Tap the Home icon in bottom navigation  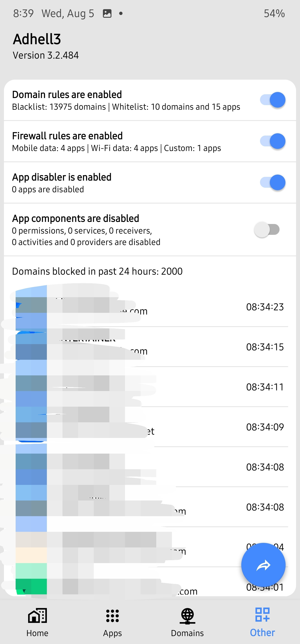tap(37, 615)
